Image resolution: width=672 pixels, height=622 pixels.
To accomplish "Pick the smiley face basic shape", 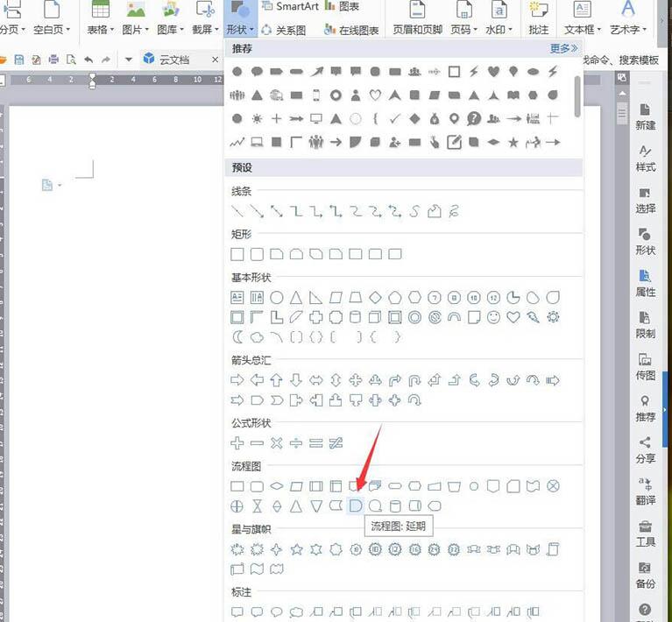I will point(493,317).
